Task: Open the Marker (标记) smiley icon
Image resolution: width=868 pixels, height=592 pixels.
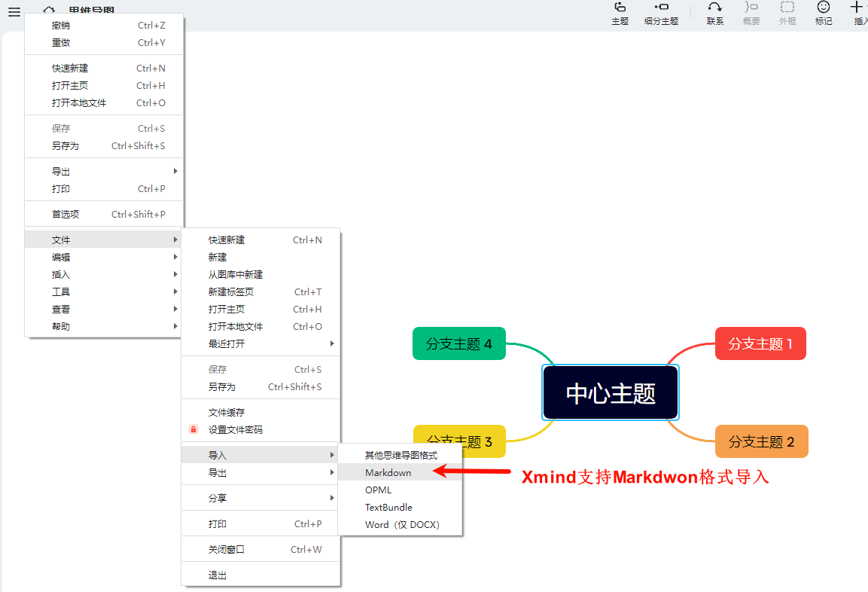Action: coord(823,8)
